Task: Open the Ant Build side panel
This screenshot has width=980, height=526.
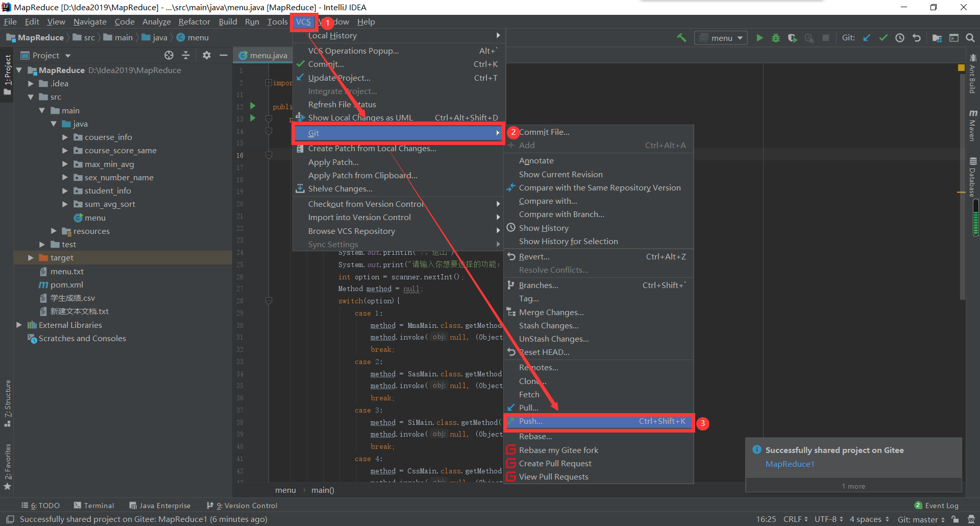Action: (x=973, y=74)
